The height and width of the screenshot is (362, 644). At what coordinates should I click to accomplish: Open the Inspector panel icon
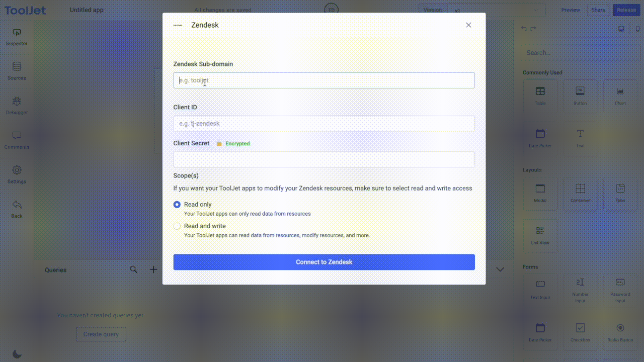[17, 33]
